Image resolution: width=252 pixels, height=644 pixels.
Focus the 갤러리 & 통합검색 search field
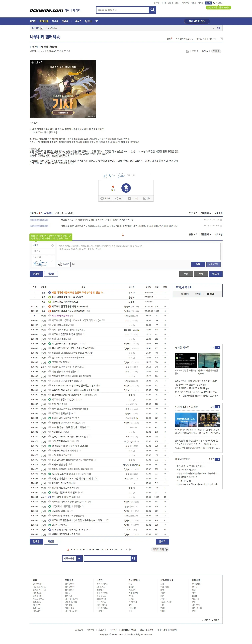[123, 10]
